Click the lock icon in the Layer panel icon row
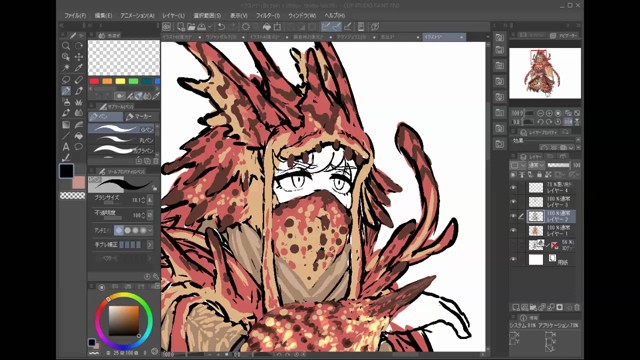Screen dimensions: 640x360 tap(539, 175)
